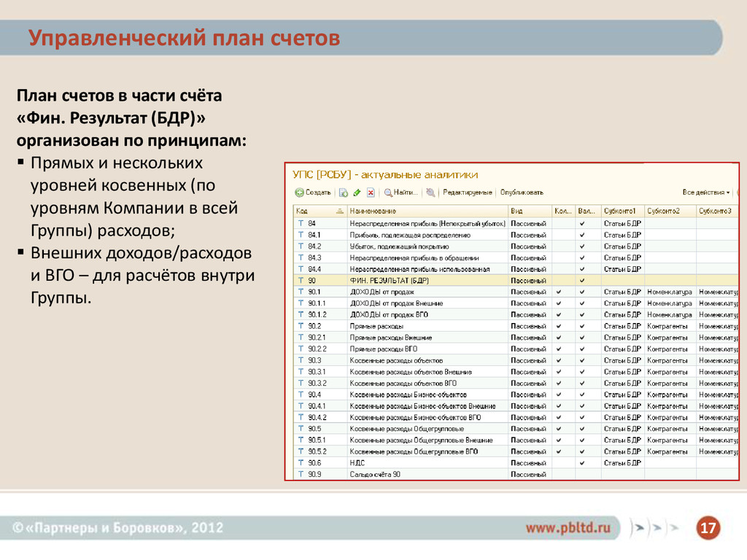747x560 pixels.
Task: Click the T icon of account 90.3
Action: [x=301, y=360]
